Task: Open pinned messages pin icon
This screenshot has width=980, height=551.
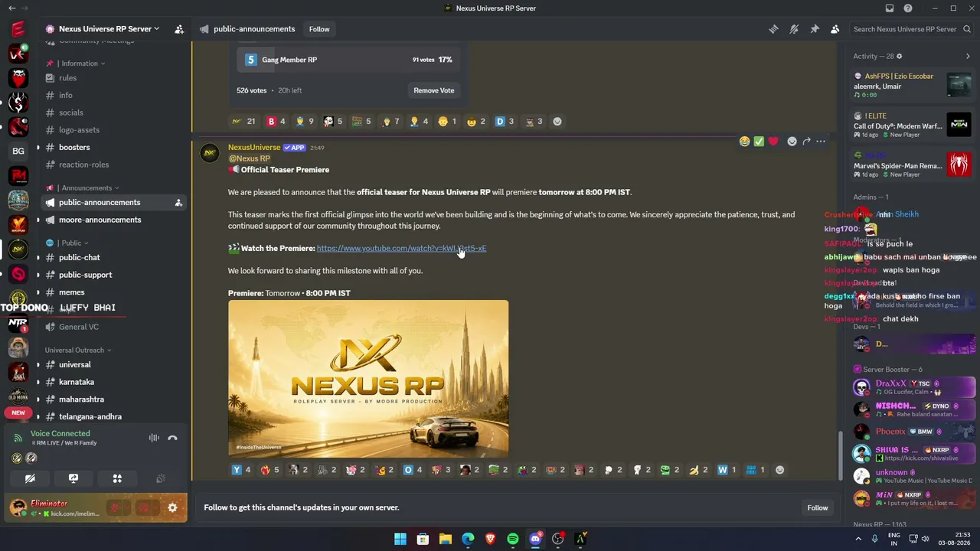Action: tap(815, 29)
